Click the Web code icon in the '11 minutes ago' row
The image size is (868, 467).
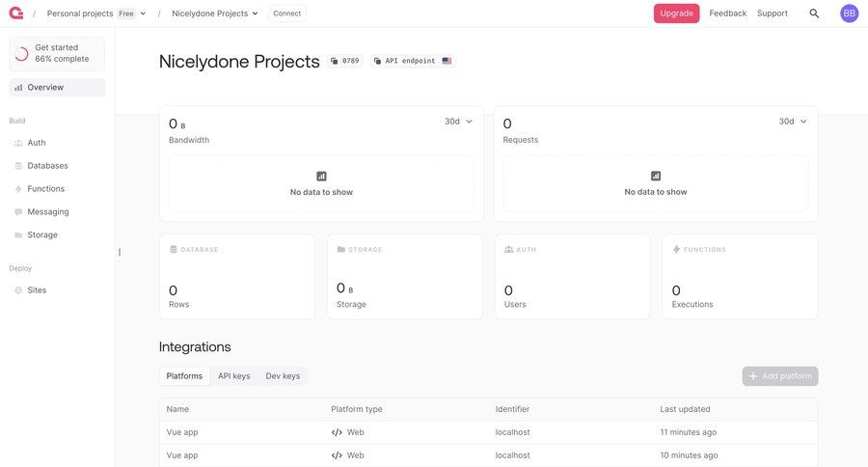pos(337,432)
